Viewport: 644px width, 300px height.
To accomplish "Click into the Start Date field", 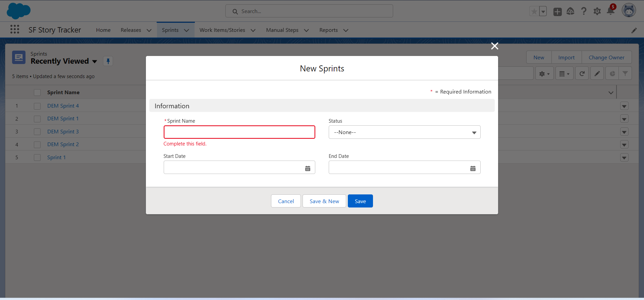I will 239,167.
